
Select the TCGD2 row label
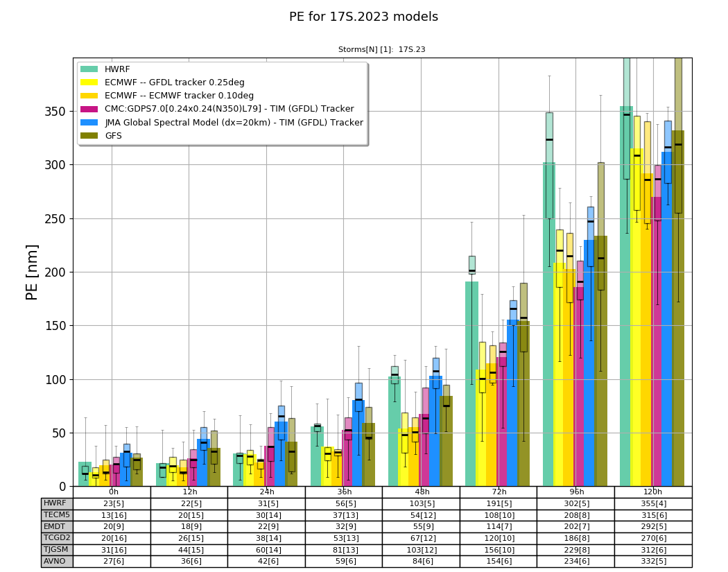pyautogui.click(x=57, y=538)
